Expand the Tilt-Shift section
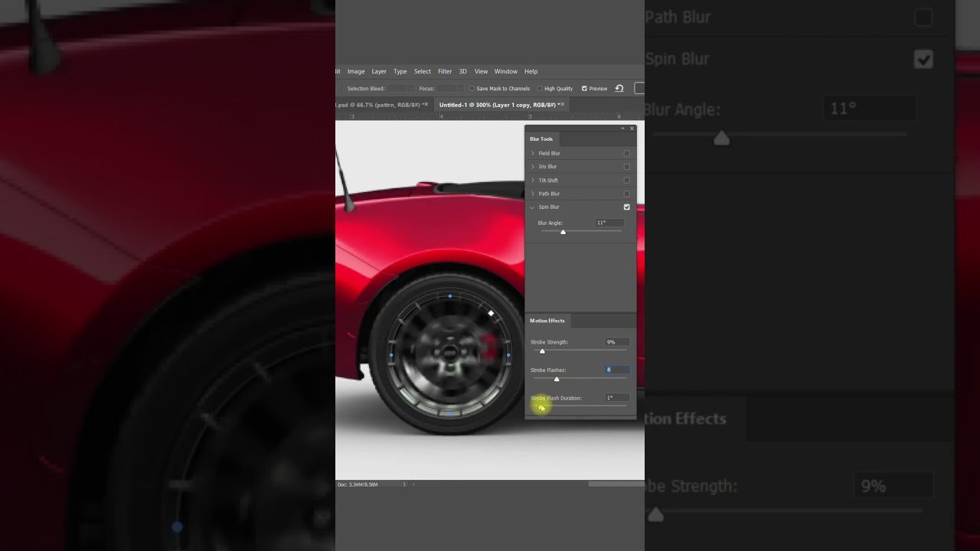980x551 pixels. tap(533, 180)
